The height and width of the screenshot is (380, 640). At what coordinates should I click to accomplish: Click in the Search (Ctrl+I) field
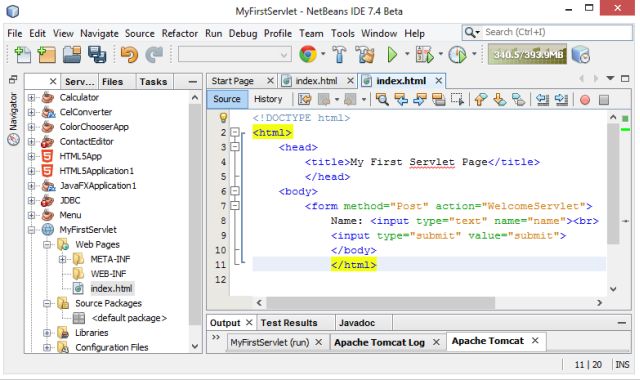click(557, 32)
